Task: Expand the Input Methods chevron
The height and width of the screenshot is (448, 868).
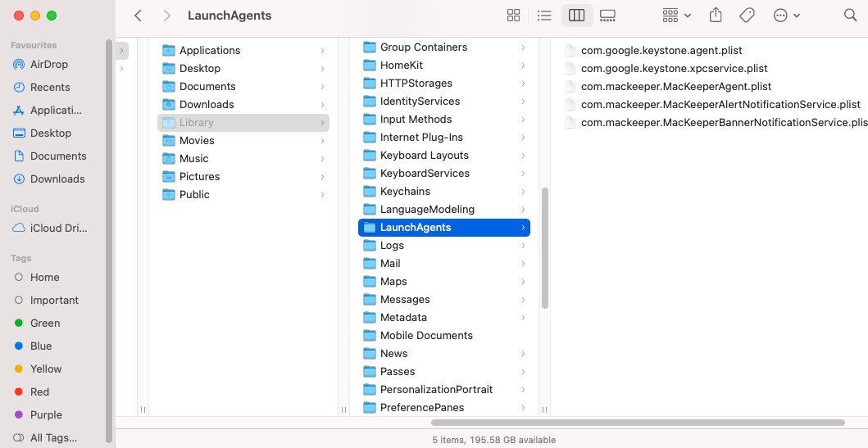Action: coord(523,120)
